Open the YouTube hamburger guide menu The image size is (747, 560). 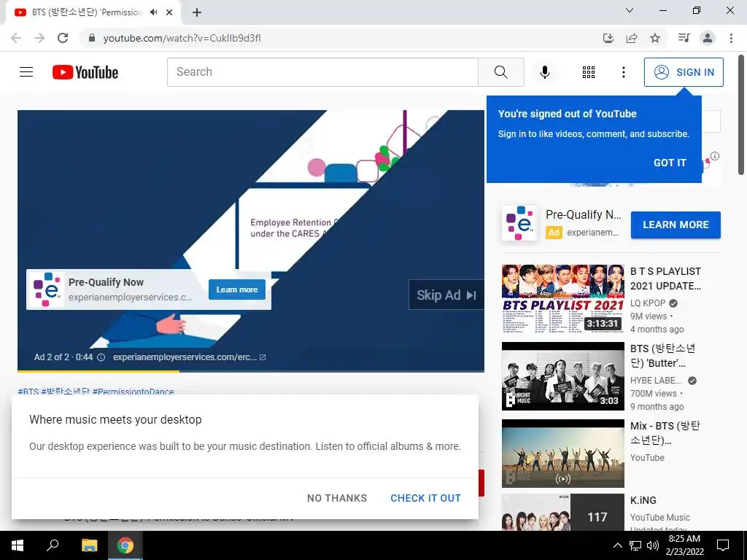[x=26, y=72]
